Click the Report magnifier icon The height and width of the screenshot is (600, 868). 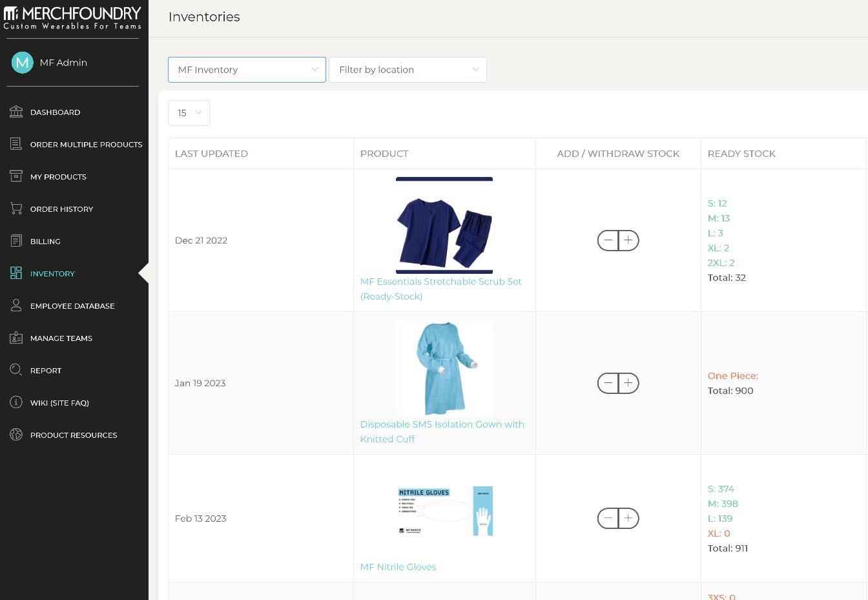click(x=16, y=370)
